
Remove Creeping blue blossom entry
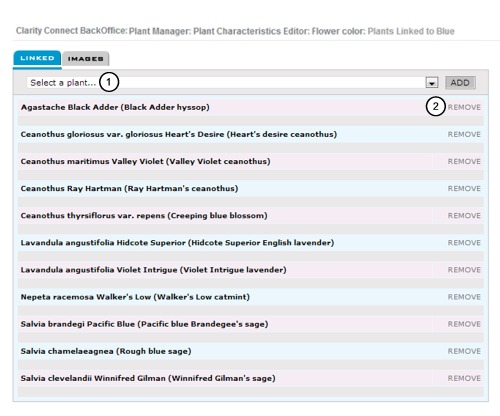[x=464, y=216]
